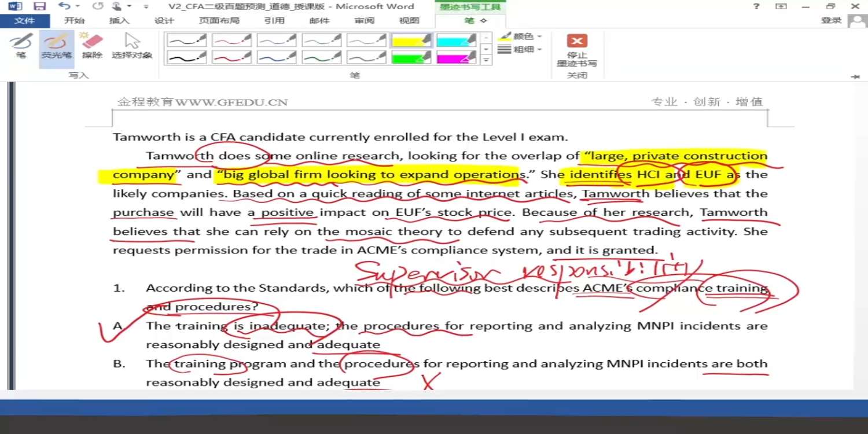Select the 笔 pen tool
868x434 pixels.
[x=21, y=46]
